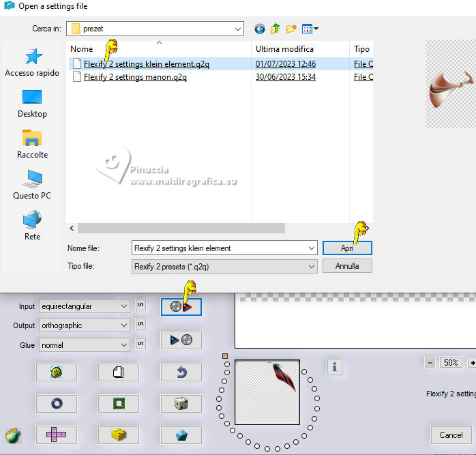Click the copy pages icon button
476x455 pixels.
pos(119,372)
